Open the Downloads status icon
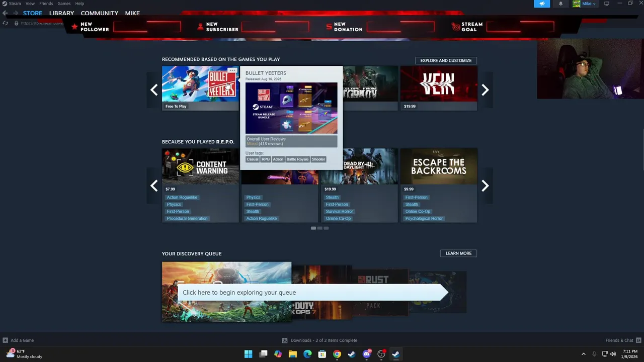 [285, 340]
